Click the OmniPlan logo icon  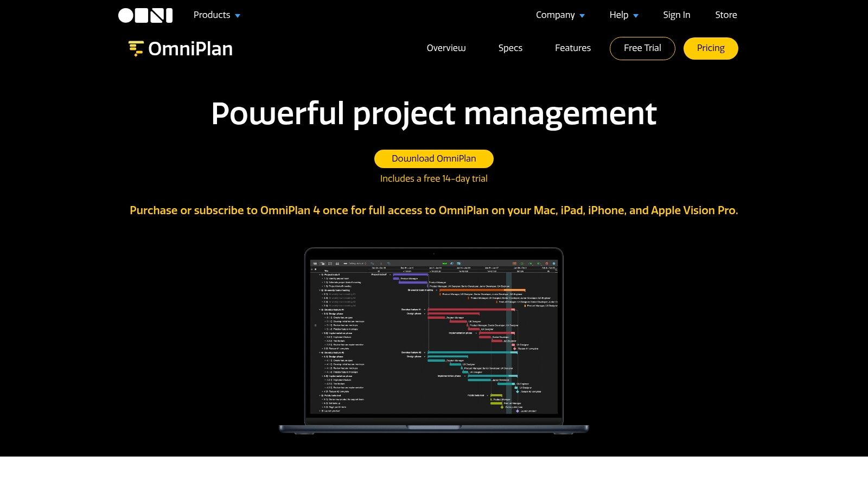(136, 49)
